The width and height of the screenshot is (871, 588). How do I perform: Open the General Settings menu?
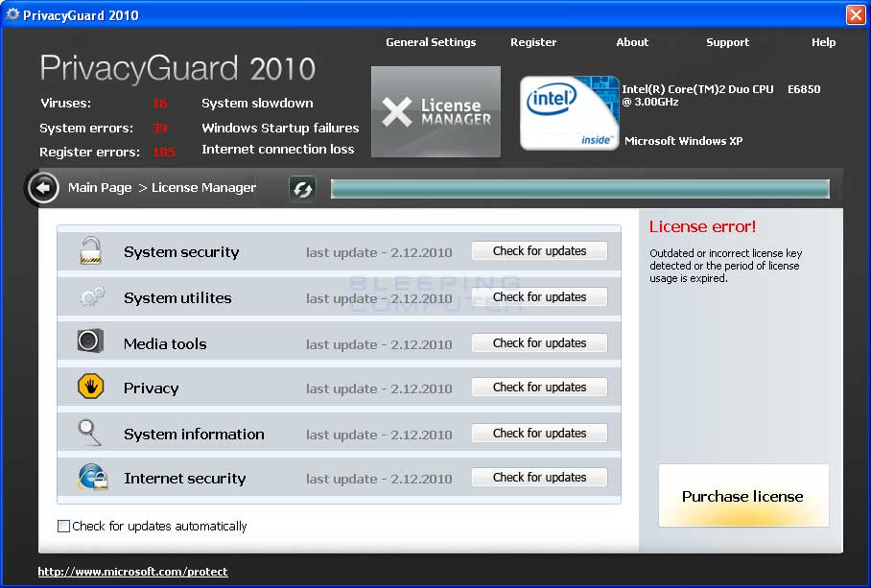[430, 42]
